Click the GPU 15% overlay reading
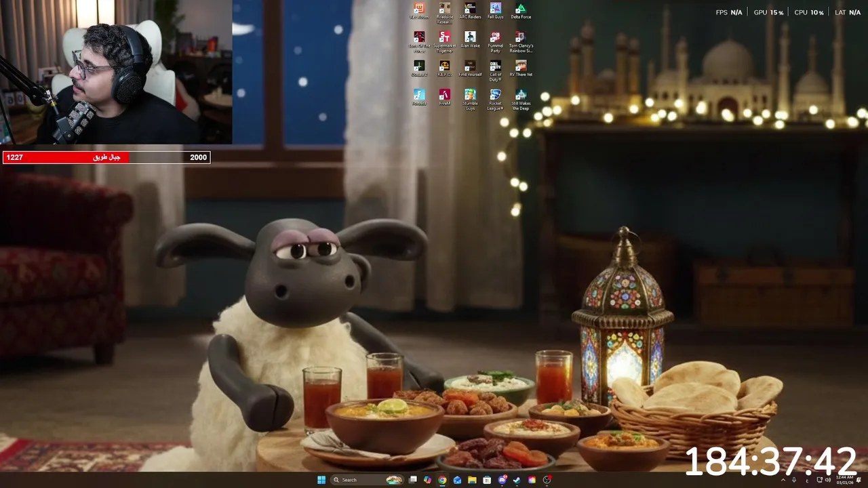The height and width of the screenshot is (488, 868). [768, 12]
